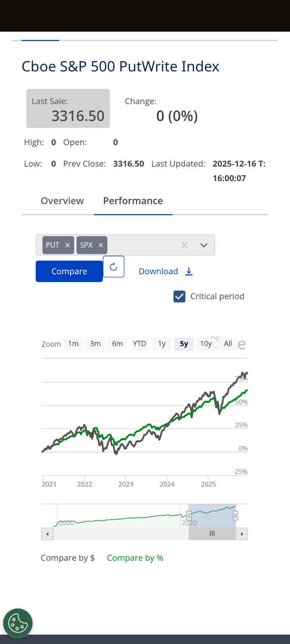Set chart zoom to 1y
Viewport: 290px width, 644px height.
(x=162, y=344)
